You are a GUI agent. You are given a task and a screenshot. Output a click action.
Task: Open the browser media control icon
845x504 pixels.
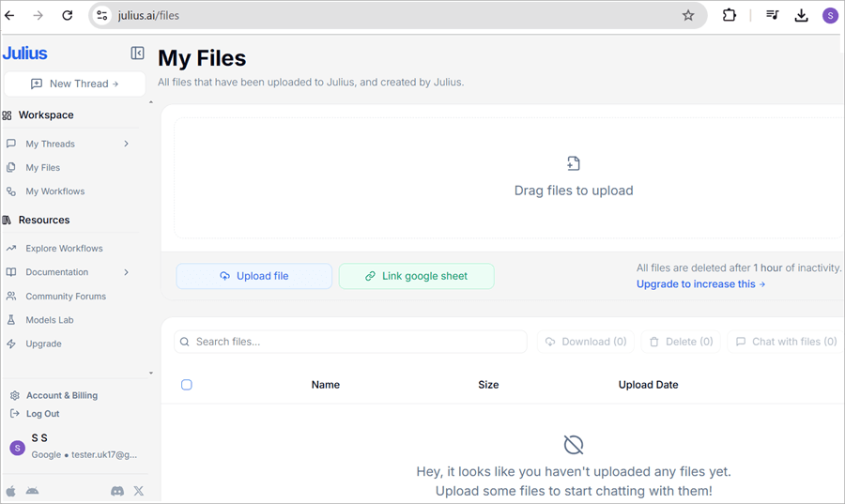pyautogui.click(x=772, y=15)
